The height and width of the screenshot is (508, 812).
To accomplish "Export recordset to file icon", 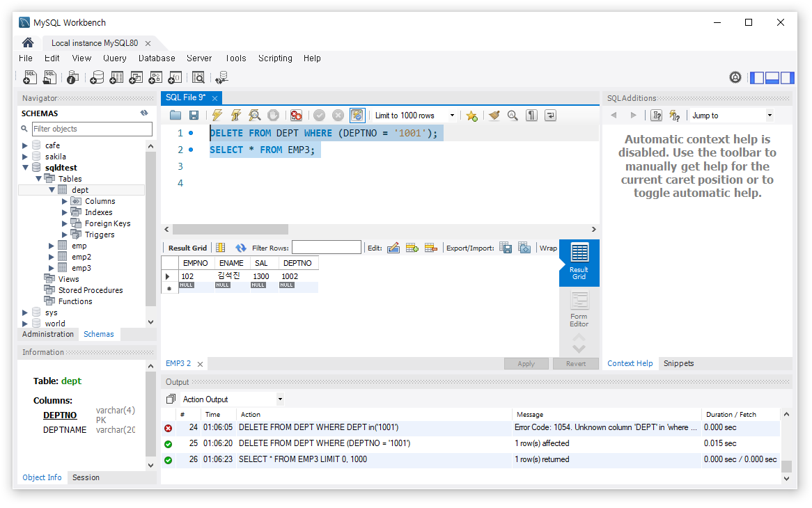I will coord(506,248).
